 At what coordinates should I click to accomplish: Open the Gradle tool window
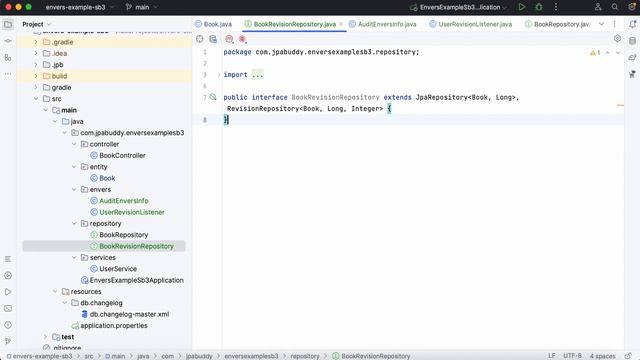[x=632, y=58]
